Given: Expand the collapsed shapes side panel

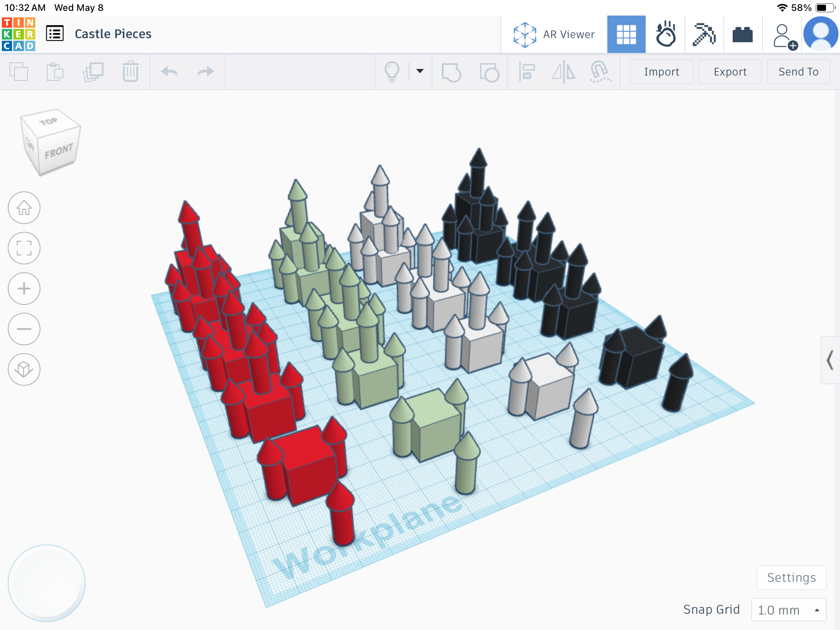Looking at the screenshot, I should coord(830,360).
